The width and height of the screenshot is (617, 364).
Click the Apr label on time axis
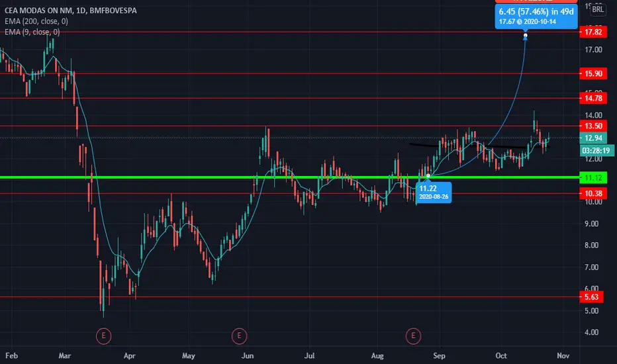[x=130, y=356]
